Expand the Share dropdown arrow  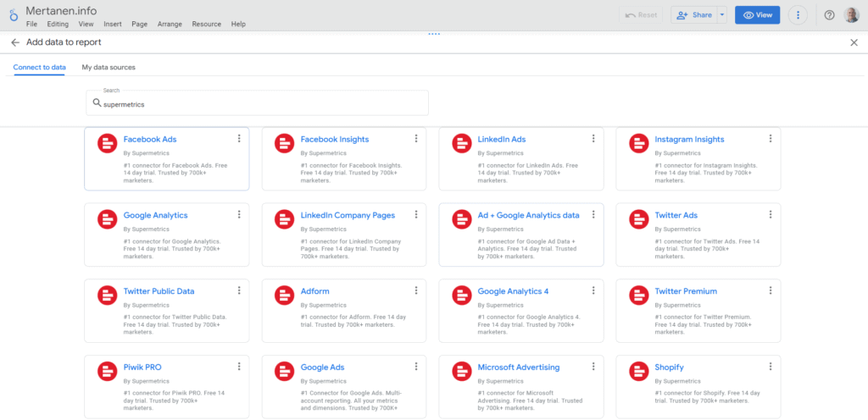(x=722, y=15)
